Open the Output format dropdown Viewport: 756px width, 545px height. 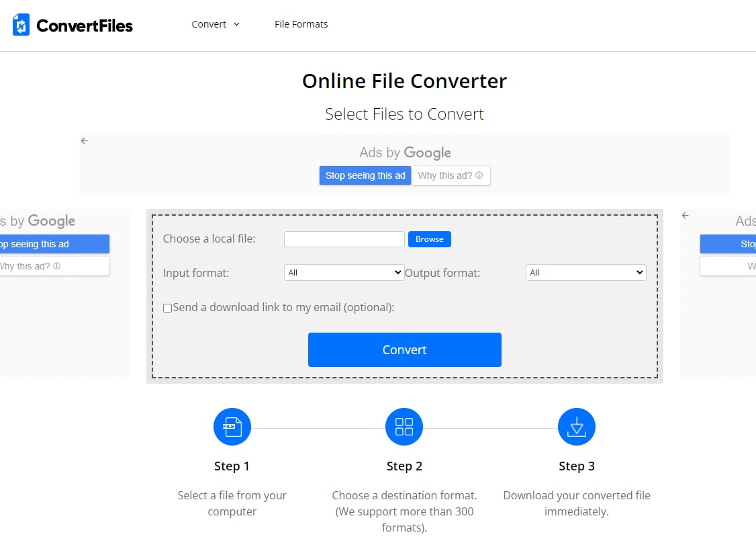pyautogui.click(x=586, y=272)
